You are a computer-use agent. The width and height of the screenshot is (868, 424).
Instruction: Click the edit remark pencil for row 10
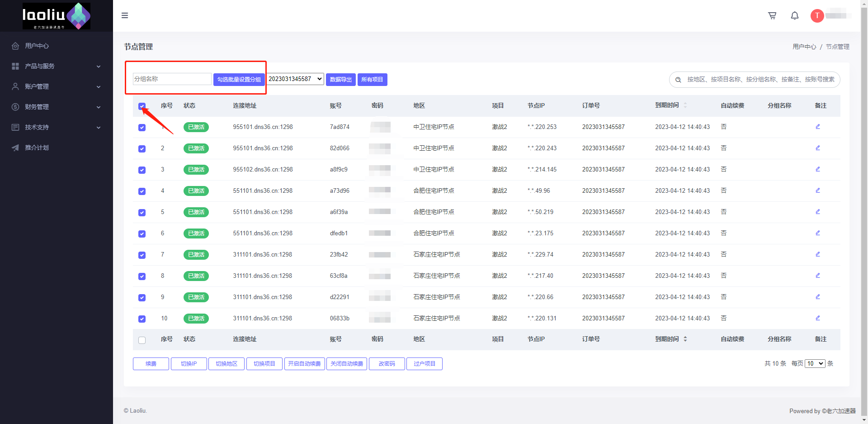pos(817,318)
